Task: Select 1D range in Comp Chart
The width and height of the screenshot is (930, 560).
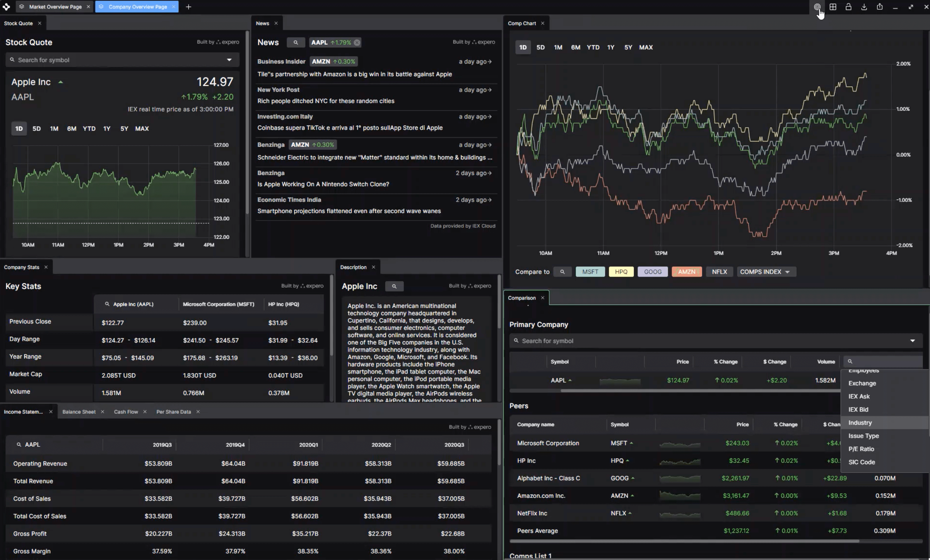Action: pyautogui.click(x=523, y=47)
